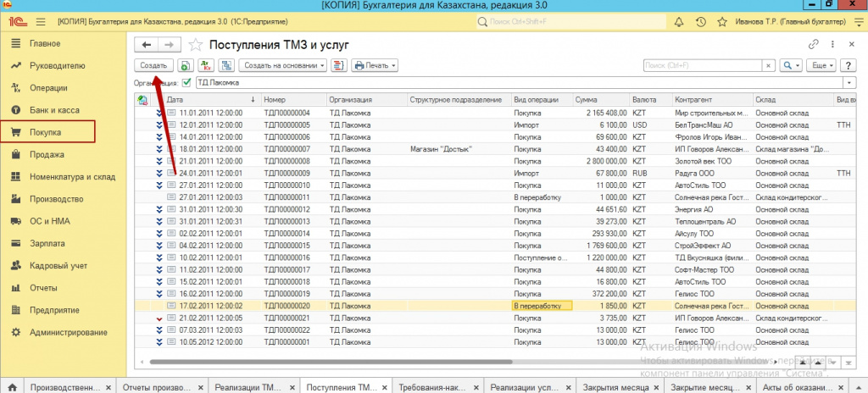Click the red lines register icon
This screenshot has height=393, width=868.
coord(339,65)
